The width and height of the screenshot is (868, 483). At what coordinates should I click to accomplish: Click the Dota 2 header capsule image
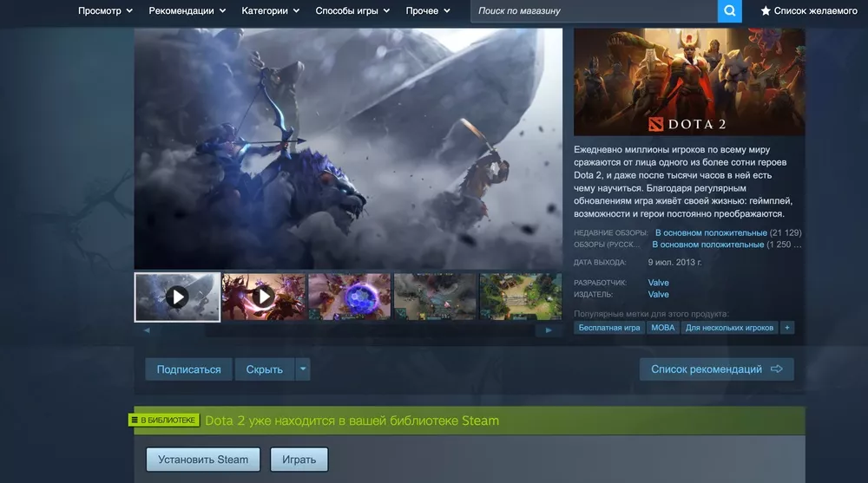[689, 82]
